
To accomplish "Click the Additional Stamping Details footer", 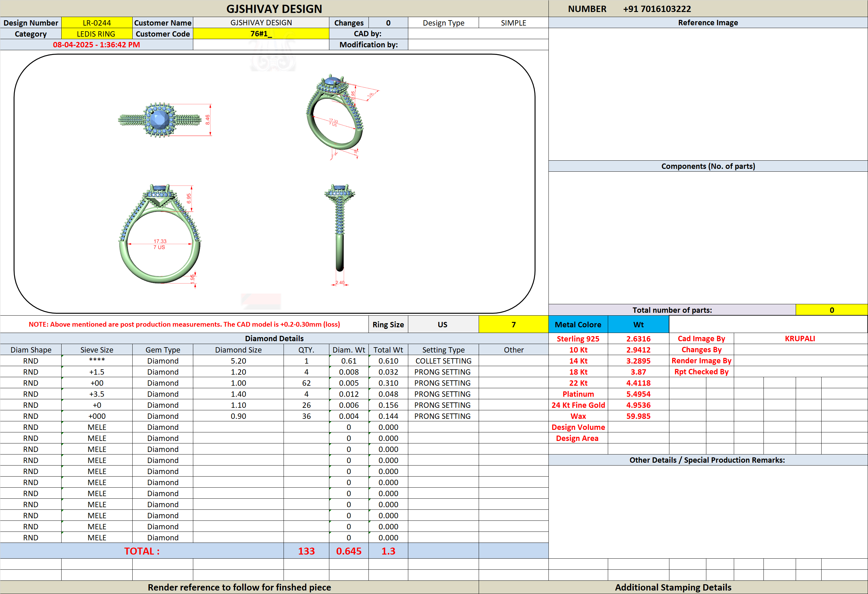I will [673, 587].
